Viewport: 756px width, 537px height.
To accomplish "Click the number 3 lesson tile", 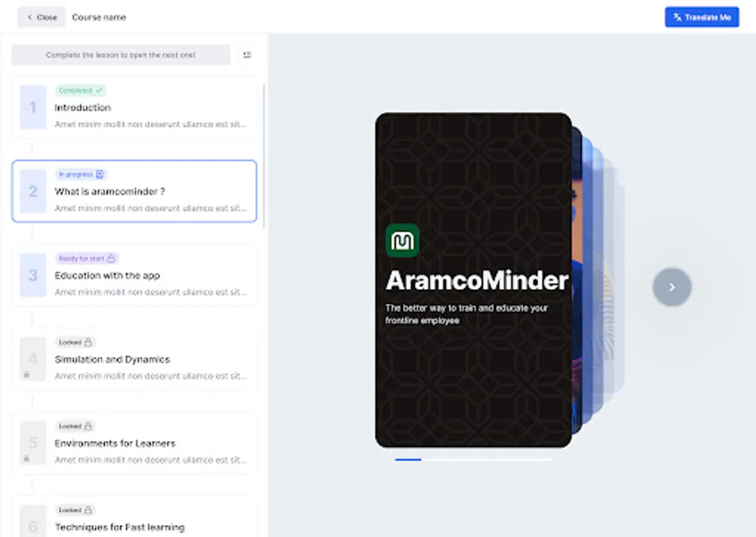I will pos(33,275).
